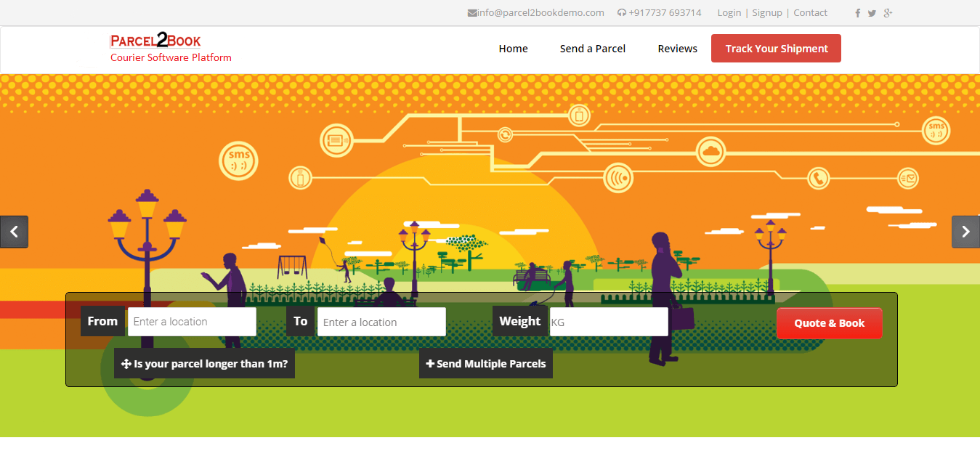
Task: Navigate to Send a Parcel
Action: pyautogui.click(x=593, y=49)
